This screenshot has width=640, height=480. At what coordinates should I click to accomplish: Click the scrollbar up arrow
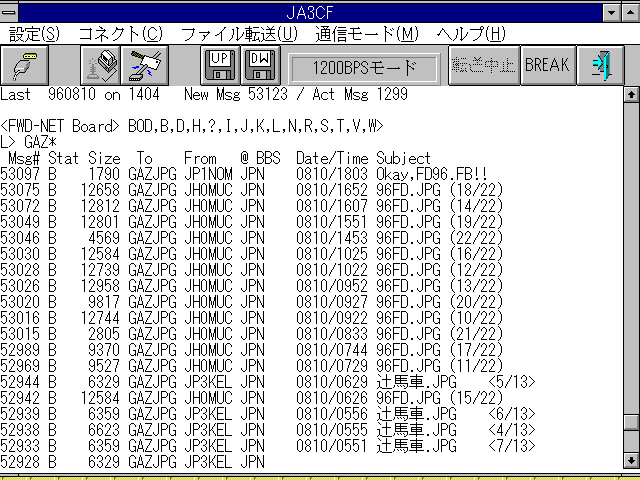coord(630,96)
